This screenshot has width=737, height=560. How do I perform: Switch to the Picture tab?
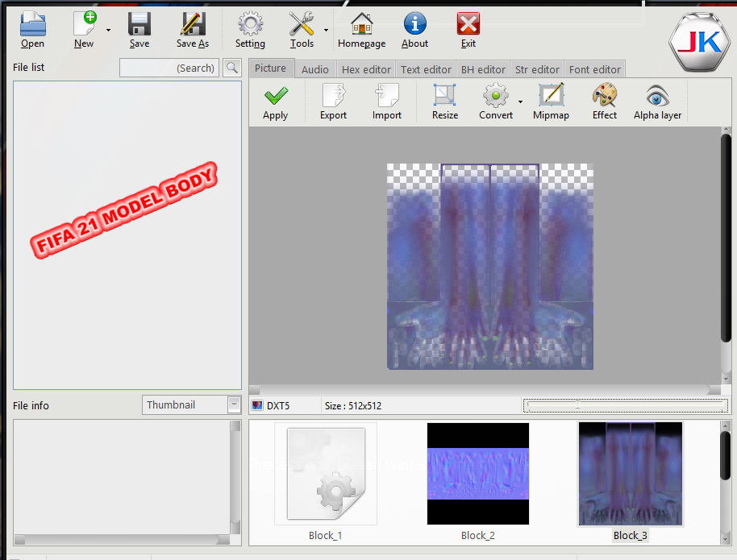271,68
